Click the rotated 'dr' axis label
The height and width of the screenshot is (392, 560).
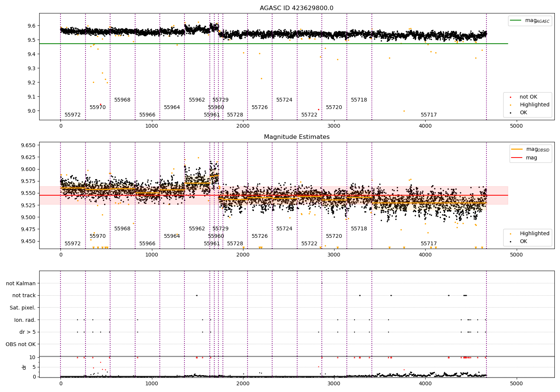24,367
